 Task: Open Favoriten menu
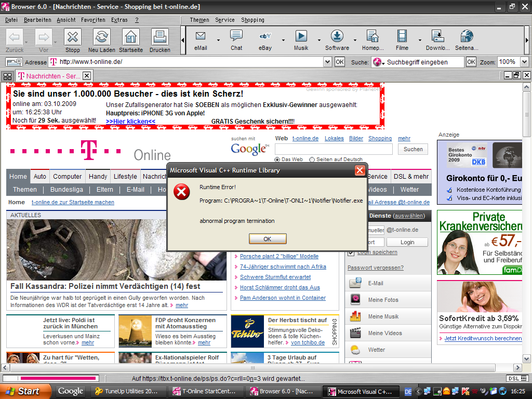(x=93, y=20)
